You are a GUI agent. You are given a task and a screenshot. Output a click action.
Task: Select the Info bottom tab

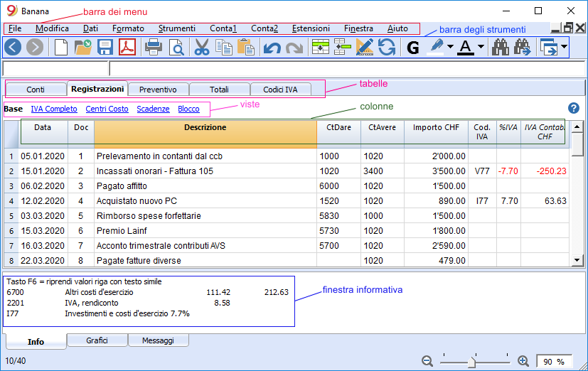click(x=36, y=341)
